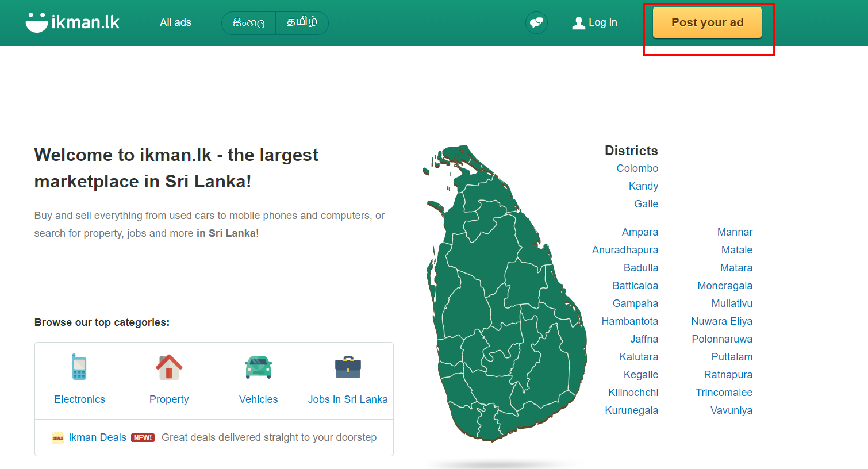Click the 'Districts' heading
Image resolution: width=868 pixels, height=469 pixels.
click(631, 151)
